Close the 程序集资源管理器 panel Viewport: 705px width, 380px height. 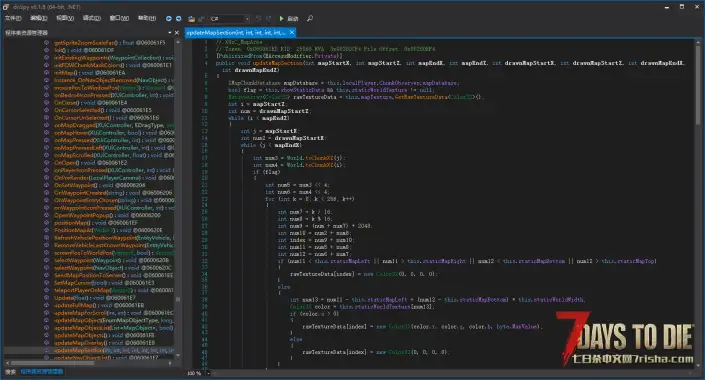[x=177, y=32]
